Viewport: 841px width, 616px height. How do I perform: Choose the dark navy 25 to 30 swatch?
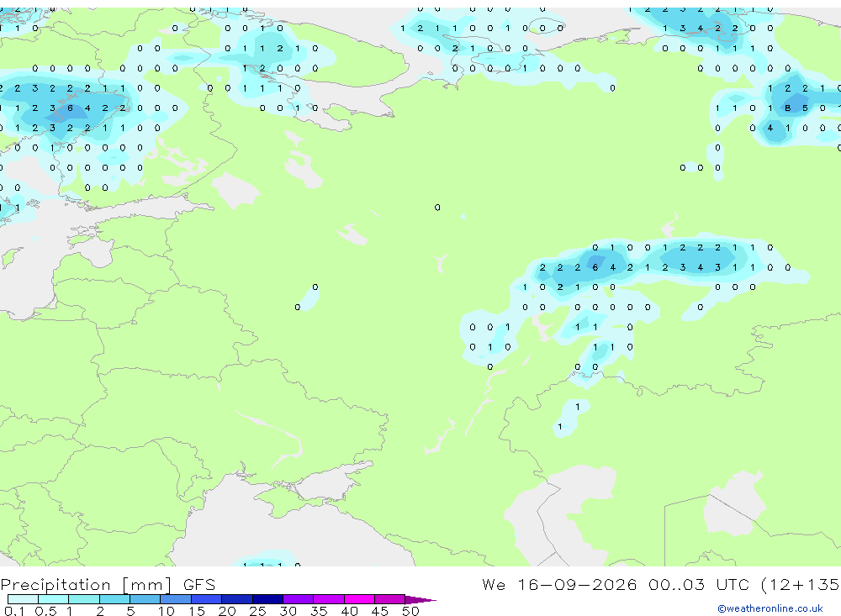coord(267,599)
